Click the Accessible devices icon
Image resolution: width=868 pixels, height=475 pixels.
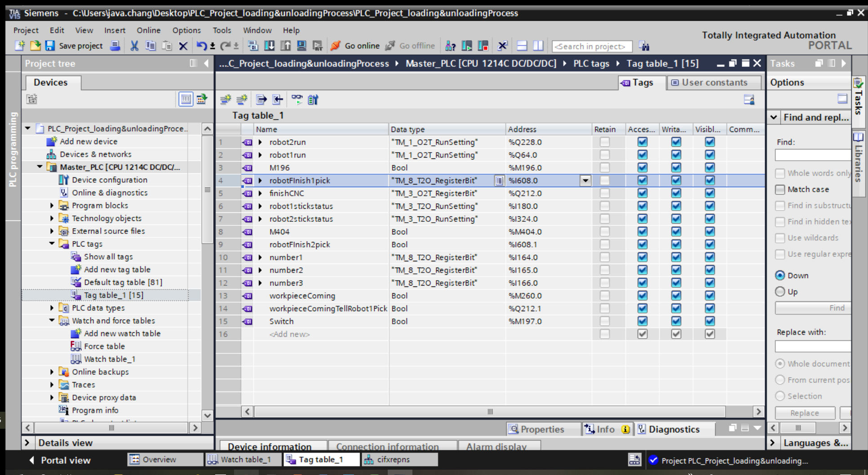[450, 46]
